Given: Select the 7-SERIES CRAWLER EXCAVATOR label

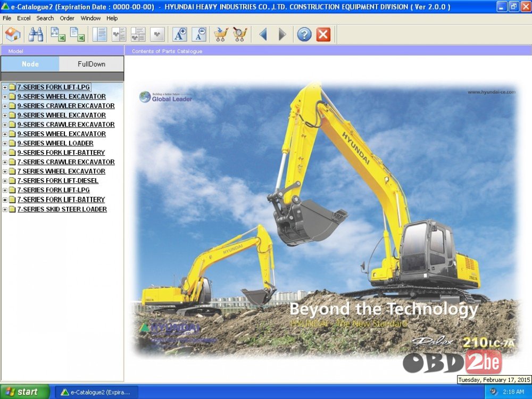Looking at the screenshot, I should point(66,162).
